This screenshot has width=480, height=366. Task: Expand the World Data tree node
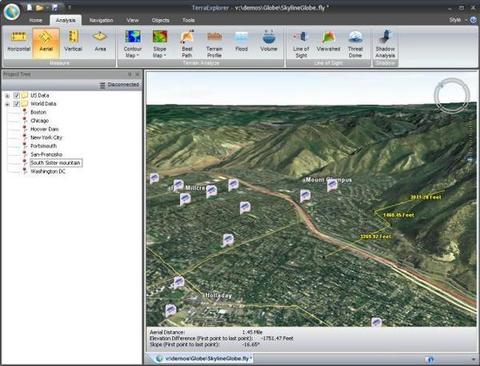pyautogui.click(x=7, y=104)
